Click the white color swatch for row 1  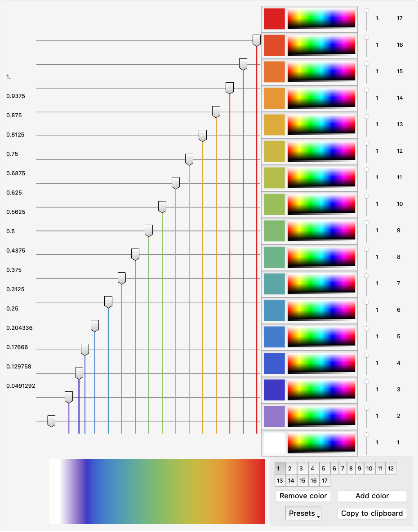274,443
